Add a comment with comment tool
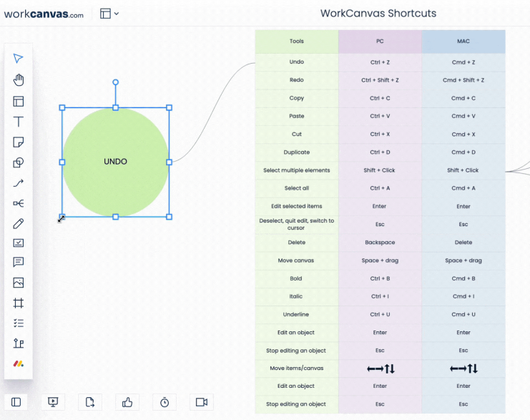Image resolution: width=530 pixels, height=420 pixels. pos(19,262)
